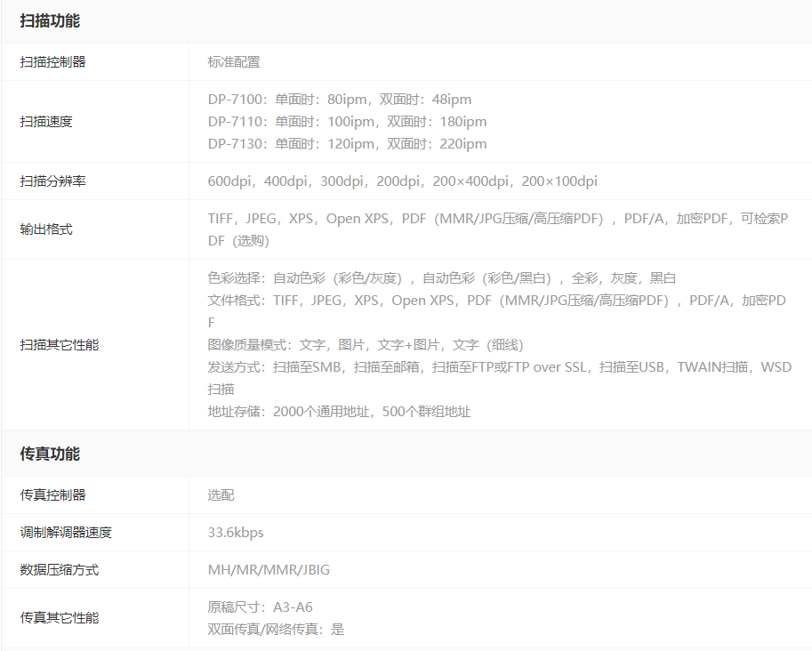Select the 数据压缩方式 row label

tap(60, 569)
